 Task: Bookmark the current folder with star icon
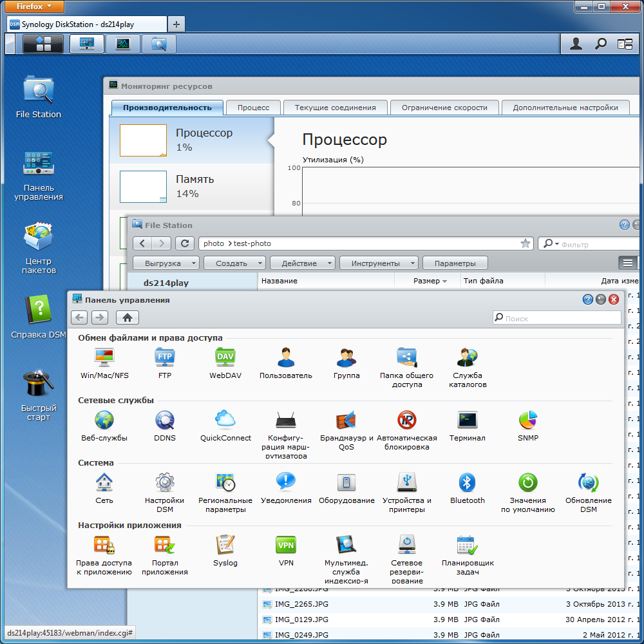point(526,243)
